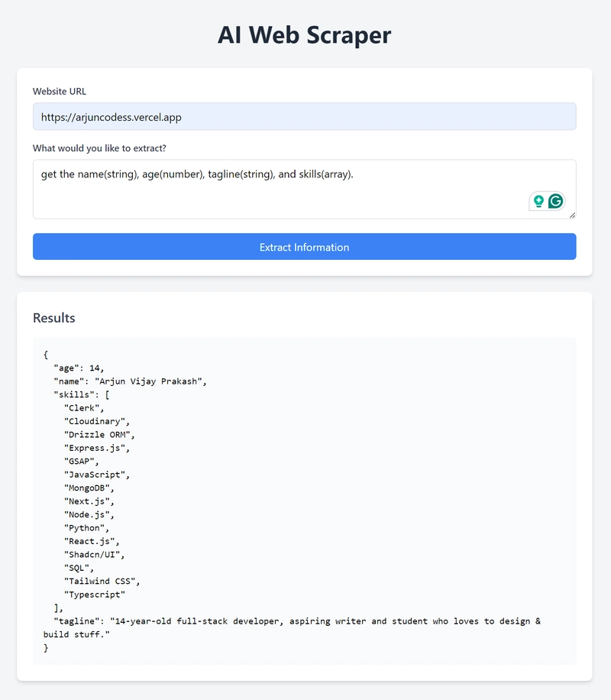The width and height of the screenshot is (611, 700).
Task: Click the "Tailwind CSS" skill entry
Action: [102, 582]
